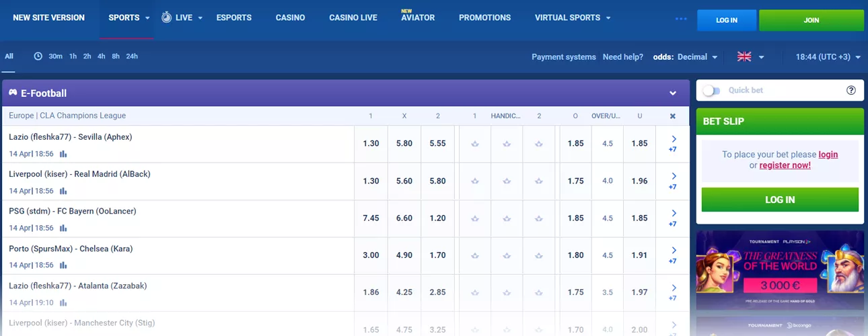Click the E-Football gamepad icon
The image size is (868, 336).
click(x=13, y=93)
